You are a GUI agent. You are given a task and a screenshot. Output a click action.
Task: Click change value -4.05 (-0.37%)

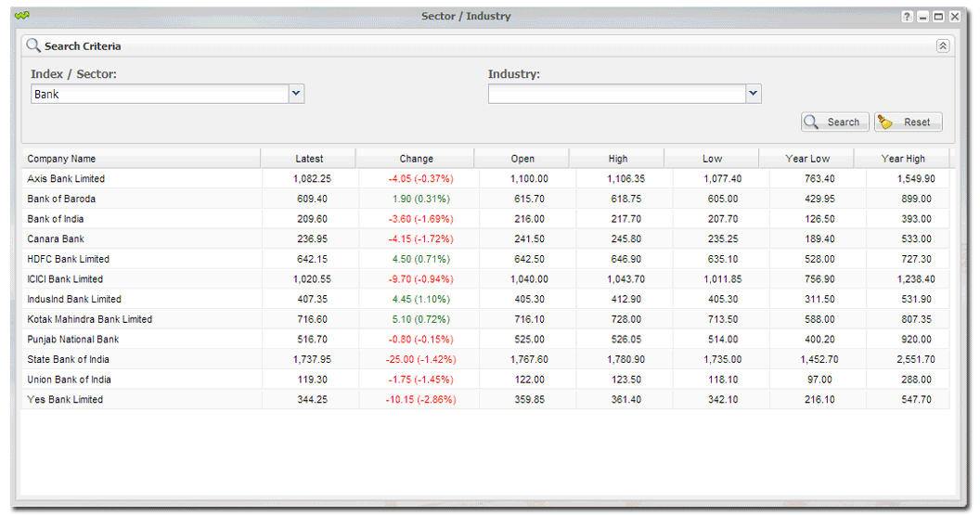pyautogui.click(x=420, y=179)
